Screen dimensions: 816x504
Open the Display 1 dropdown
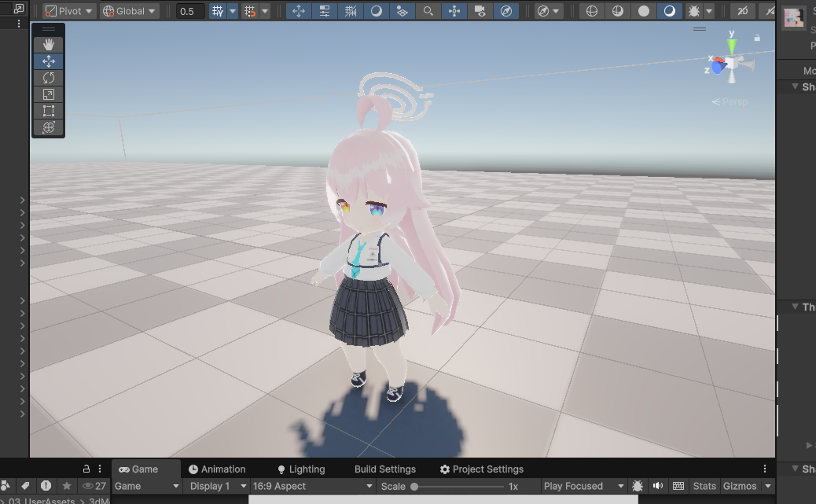pos(218,486)
